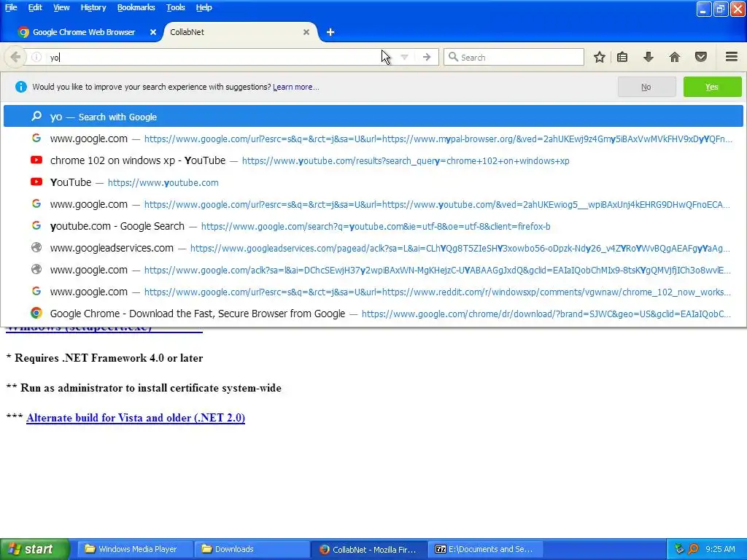The height and width of the screenshot is (560, 747).
Task: Open the Bookmarks menu
Action: click(136, 7)
